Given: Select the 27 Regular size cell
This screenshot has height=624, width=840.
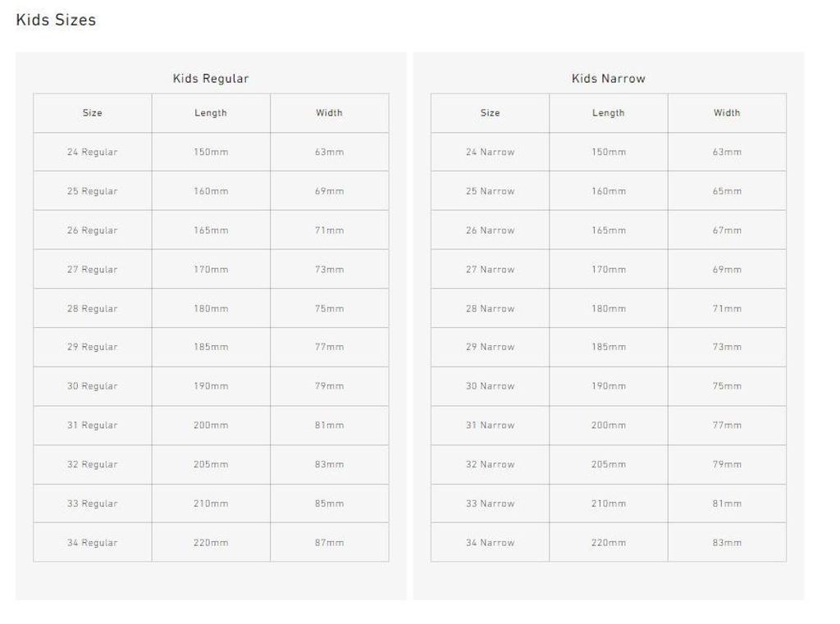Looking at the screenshot, I should pos(93,270).
